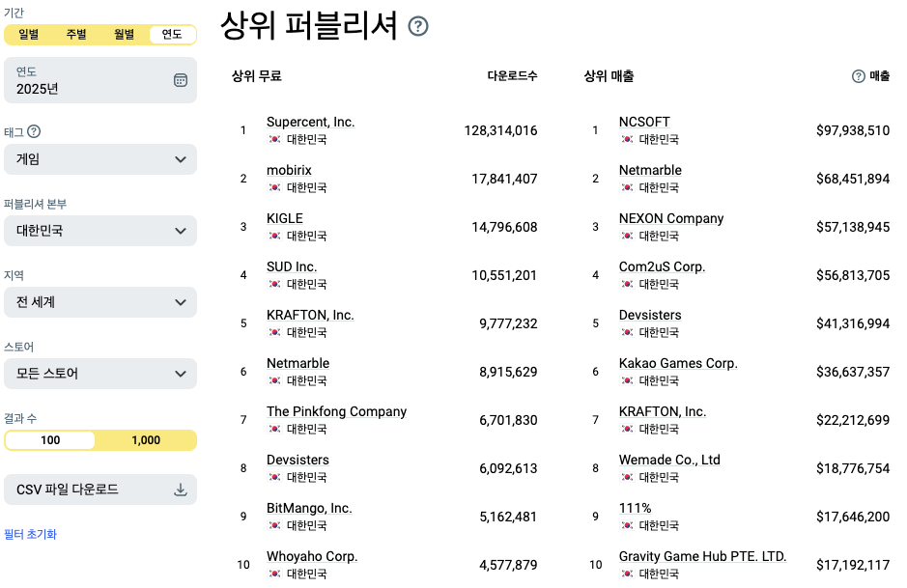Click the flag icon next to NCSOFT
Image resolution: width=907 pixels, height=588 pixels.
click(624, 137)
